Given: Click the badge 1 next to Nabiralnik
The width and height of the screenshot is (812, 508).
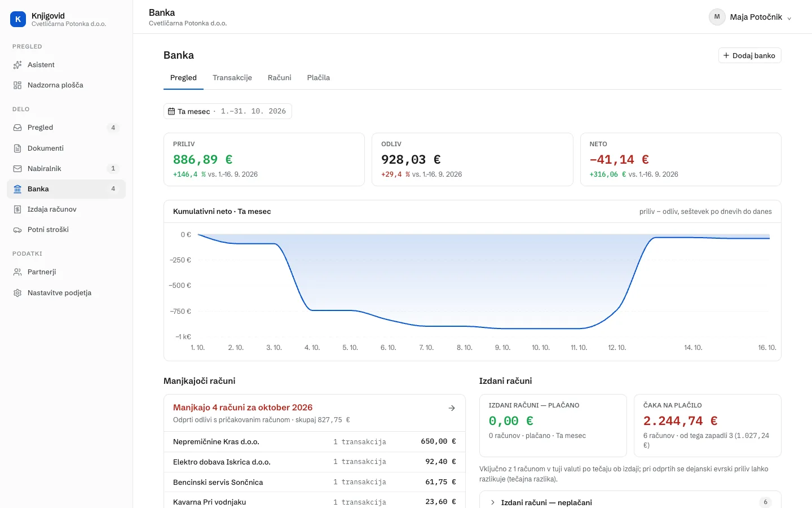Looking at the screenshot, I should pos(113,169).
